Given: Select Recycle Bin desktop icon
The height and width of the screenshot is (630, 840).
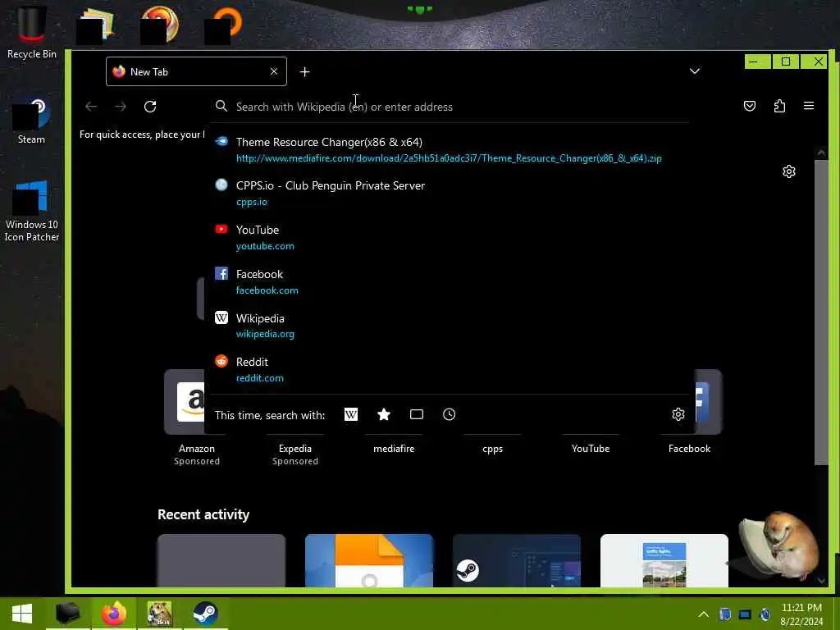Looking at the screenshot, I should 32,33.
